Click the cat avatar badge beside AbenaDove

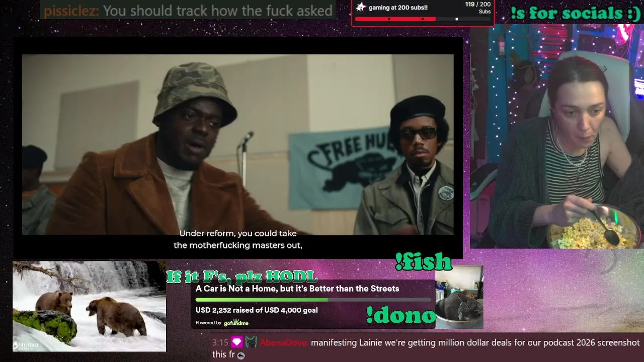[251, 343]
